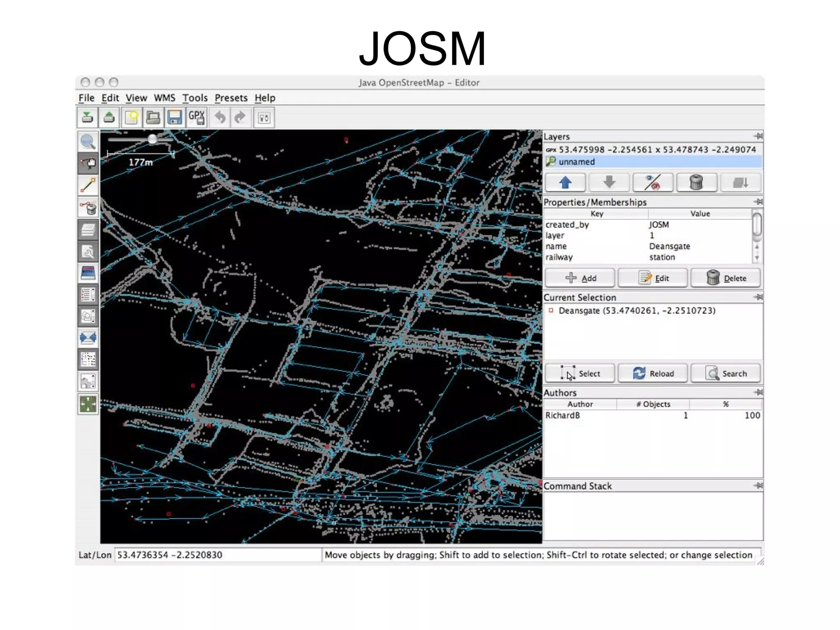Collapse the Layers panel with its pin arrow
Viewport: 840px width, 630px height.
[x=758, y=136]
